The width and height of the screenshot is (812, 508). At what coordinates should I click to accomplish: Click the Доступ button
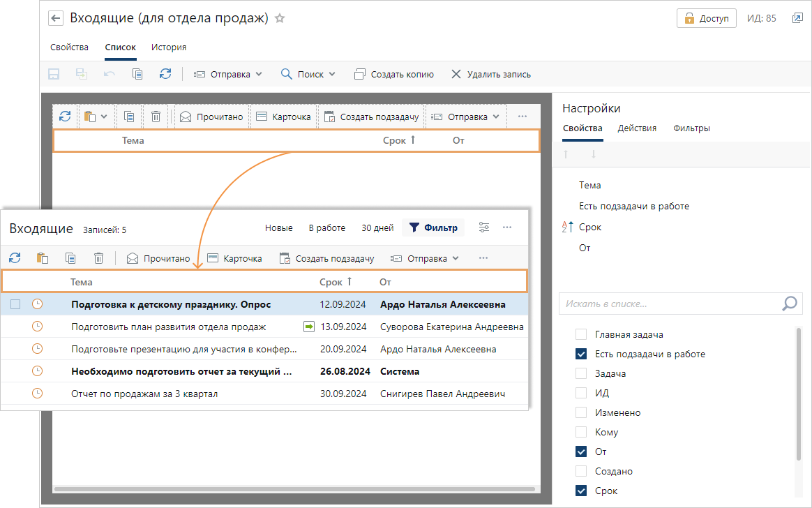(707, 18)
